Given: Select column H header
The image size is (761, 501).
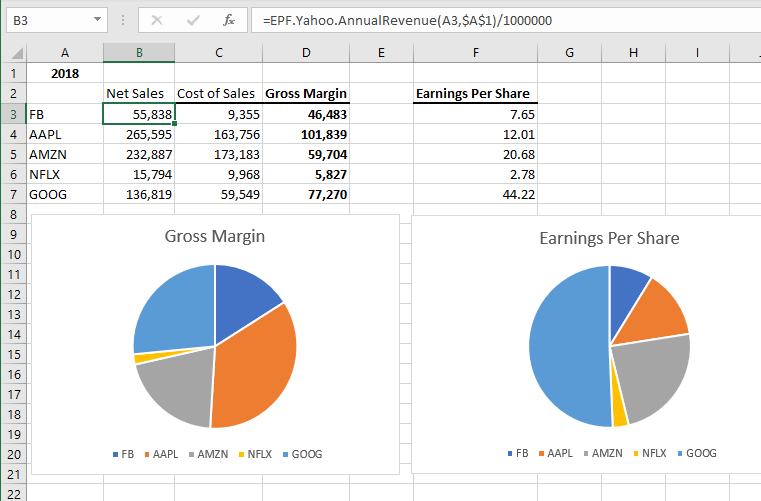Looking at the screenshot, I should tap(633, 52).
